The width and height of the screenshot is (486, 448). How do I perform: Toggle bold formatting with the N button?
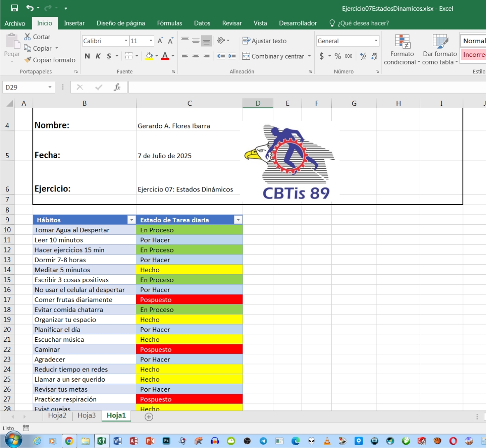tap(87, 56)
